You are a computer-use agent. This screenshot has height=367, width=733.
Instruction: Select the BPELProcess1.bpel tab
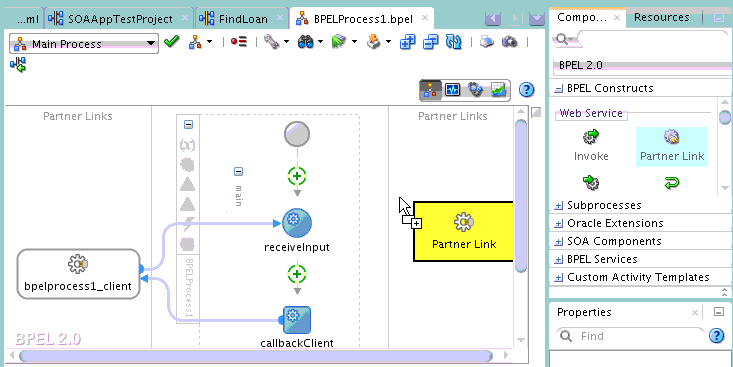[362, 19]
